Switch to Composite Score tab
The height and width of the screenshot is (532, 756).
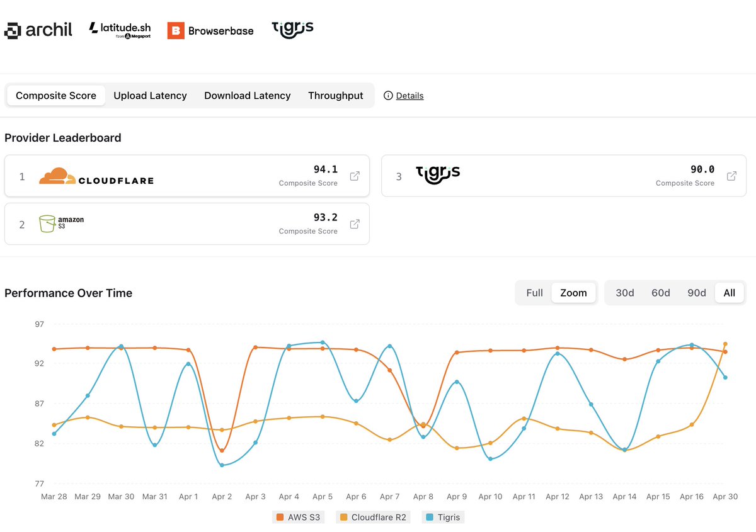56,96
